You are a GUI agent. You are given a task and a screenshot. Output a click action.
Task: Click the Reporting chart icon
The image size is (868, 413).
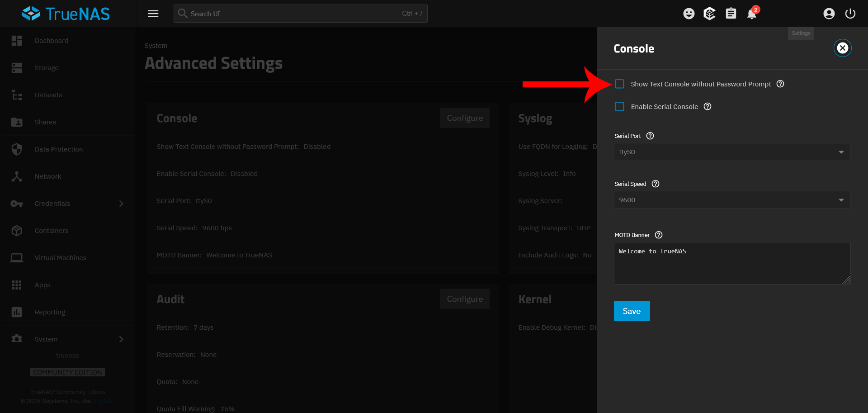click(17, 312)
